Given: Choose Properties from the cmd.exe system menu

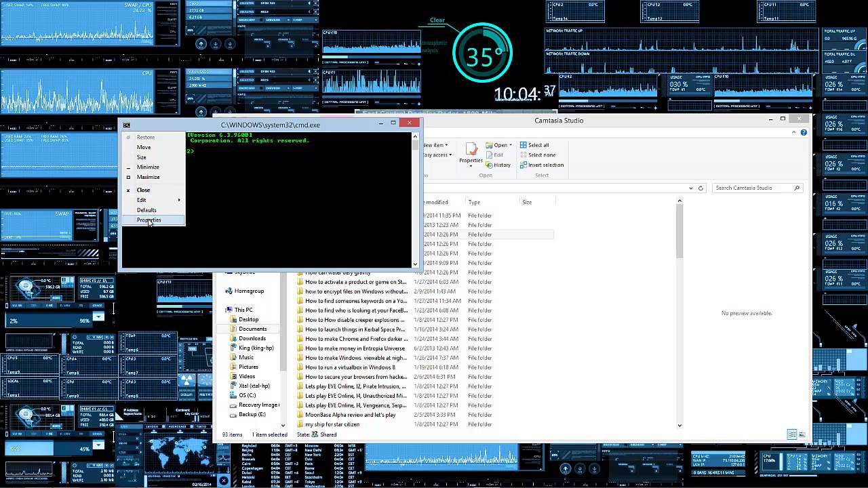Looking at the screenshot, I should coord(149,220).
